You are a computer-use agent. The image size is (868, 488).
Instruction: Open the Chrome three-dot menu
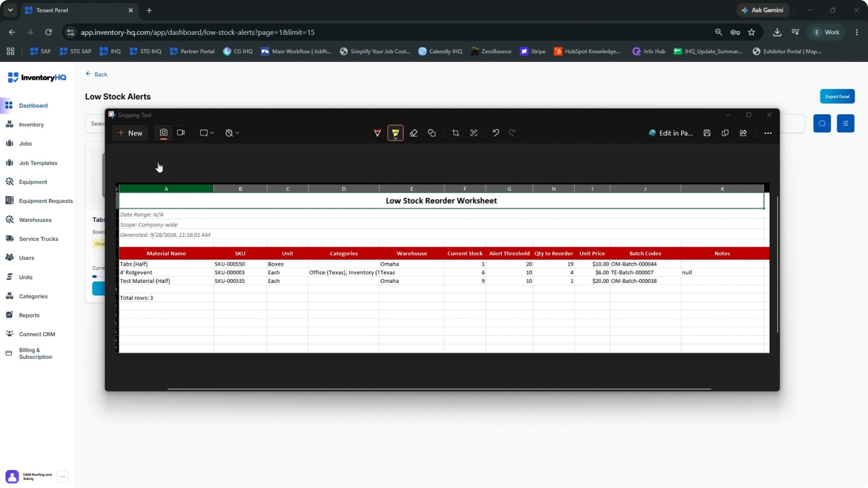tap(857, 32)
